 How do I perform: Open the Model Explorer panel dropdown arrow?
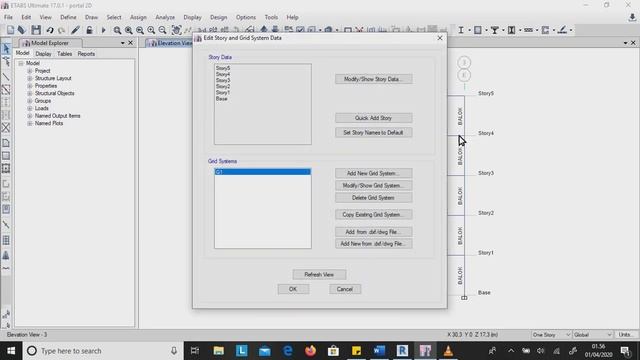click(122, 43)
